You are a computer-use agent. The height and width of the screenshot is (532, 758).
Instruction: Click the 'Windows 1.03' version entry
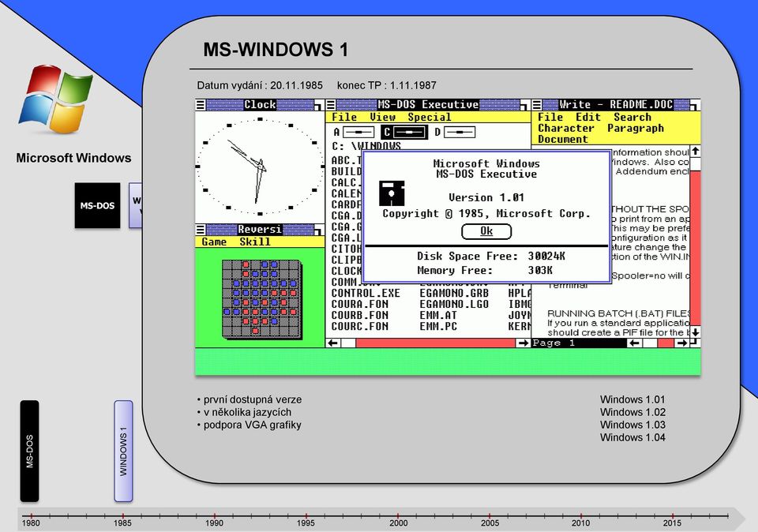pos(632,425)
